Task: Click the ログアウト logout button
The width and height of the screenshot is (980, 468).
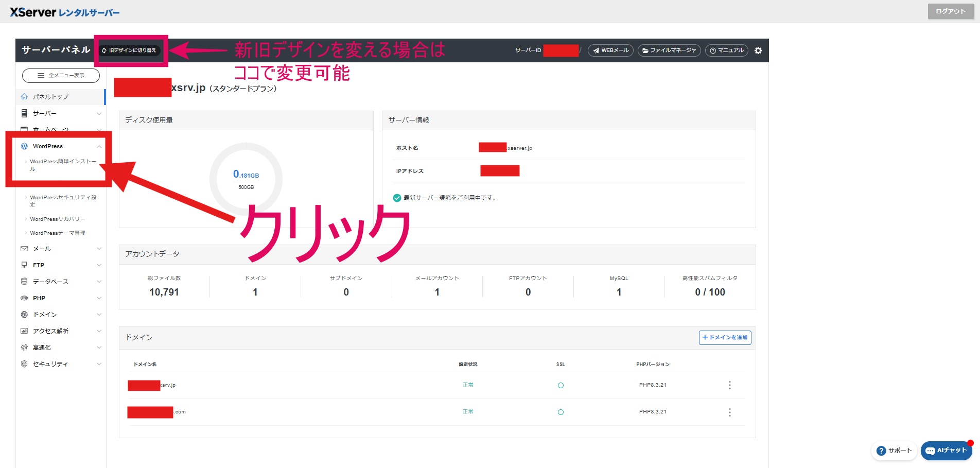Action: pos(950,11)
